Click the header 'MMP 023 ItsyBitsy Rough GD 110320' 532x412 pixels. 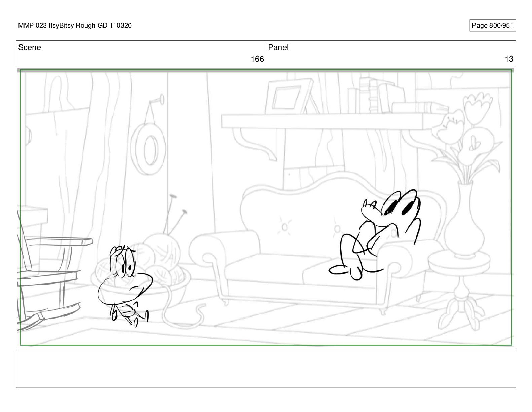point(75,26)
